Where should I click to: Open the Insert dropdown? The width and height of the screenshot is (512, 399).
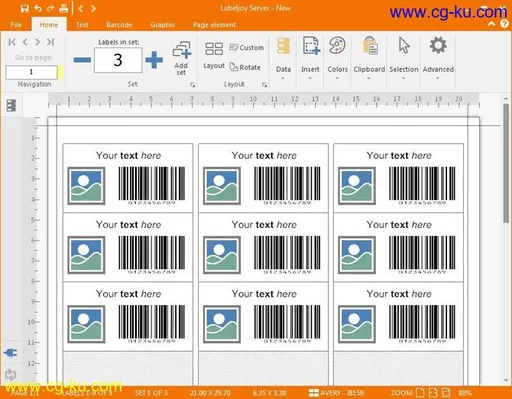[310, 59]
